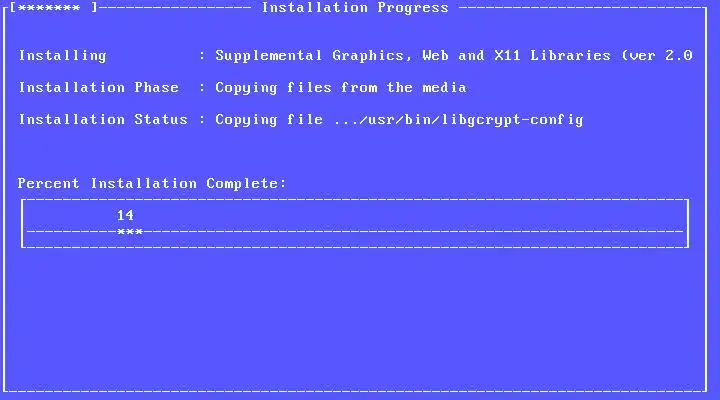The width and height of the screenshot is (720, 400).
Task: Click Supplemental Graphics, Web and X11 Libraries text
Action: [x=413, y=56]
